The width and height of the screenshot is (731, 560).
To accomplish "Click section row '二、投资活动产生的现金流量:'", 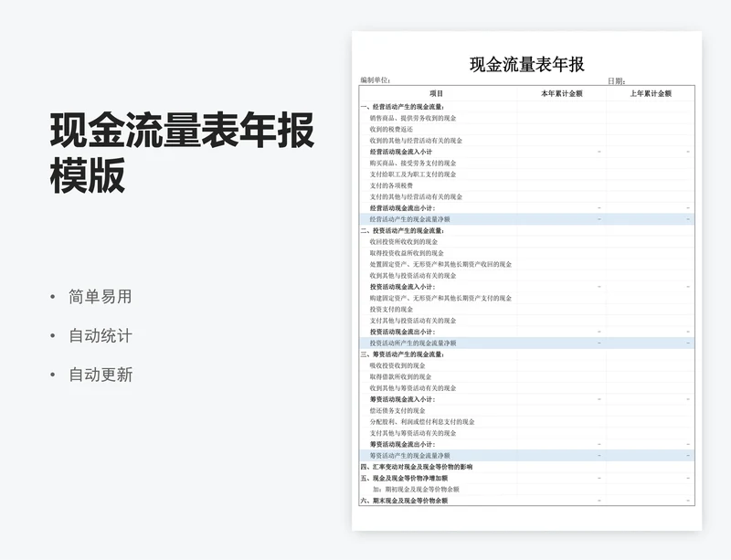I will (527, 230).
